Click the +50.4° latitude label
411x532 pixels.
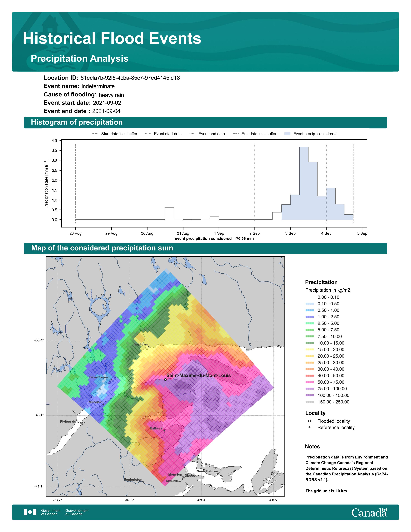click(39, 340)
